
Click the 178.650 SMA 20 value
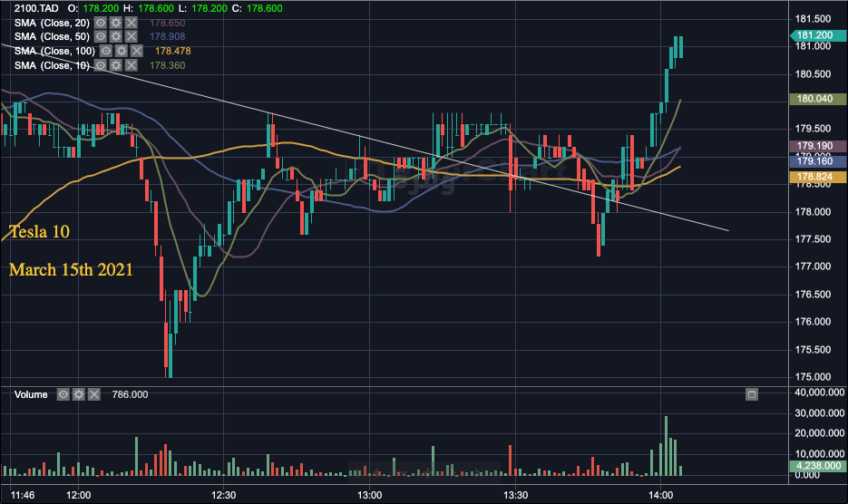(x=167, y=23)
